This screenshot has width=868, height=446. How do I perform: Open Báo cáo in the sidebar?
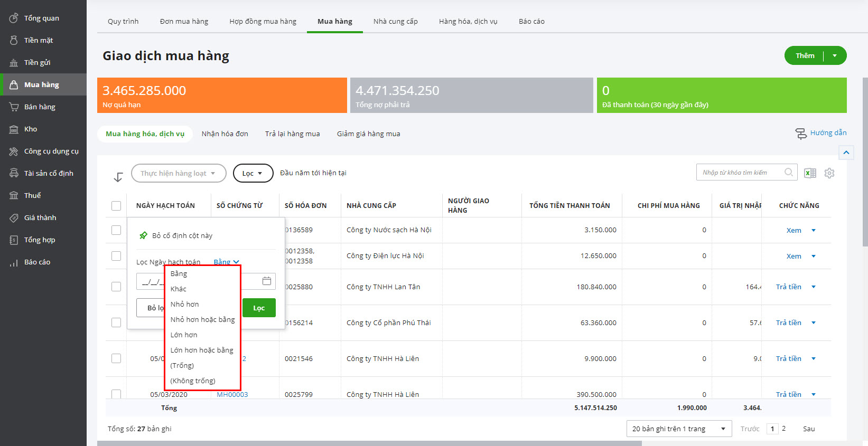37,262
